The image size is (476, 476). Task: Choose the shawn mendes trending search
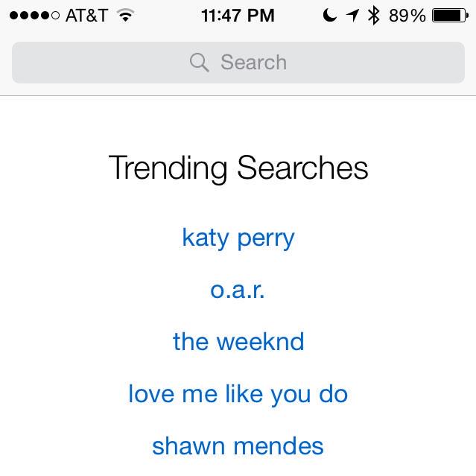pos(238,445)
